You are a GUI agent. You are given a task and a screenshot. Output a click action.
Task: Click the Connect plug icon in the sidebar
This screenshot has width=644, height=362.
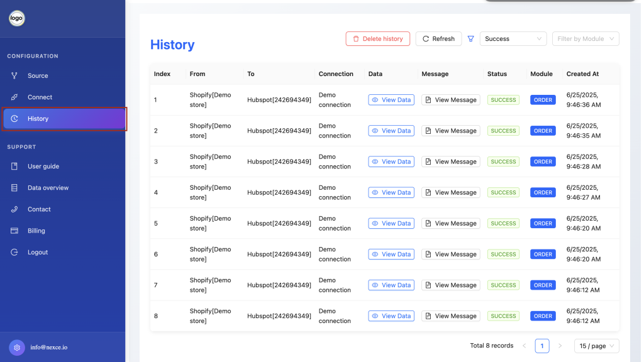14,97
